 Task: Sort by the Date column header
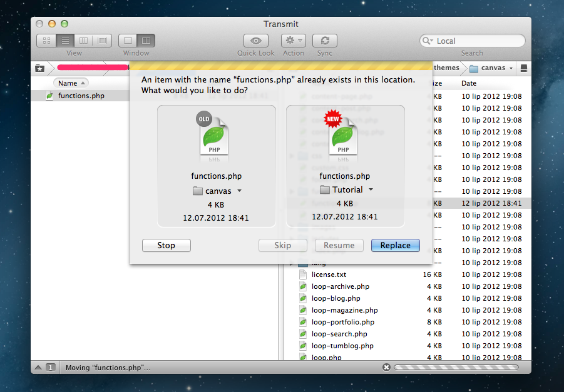(x=469, y=83)
